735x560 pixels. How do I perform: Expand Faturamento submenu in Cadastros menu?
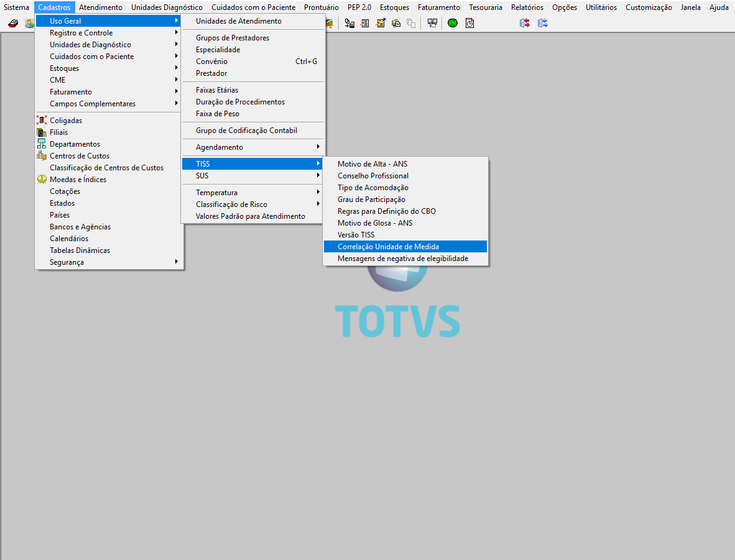coord(108,92)
